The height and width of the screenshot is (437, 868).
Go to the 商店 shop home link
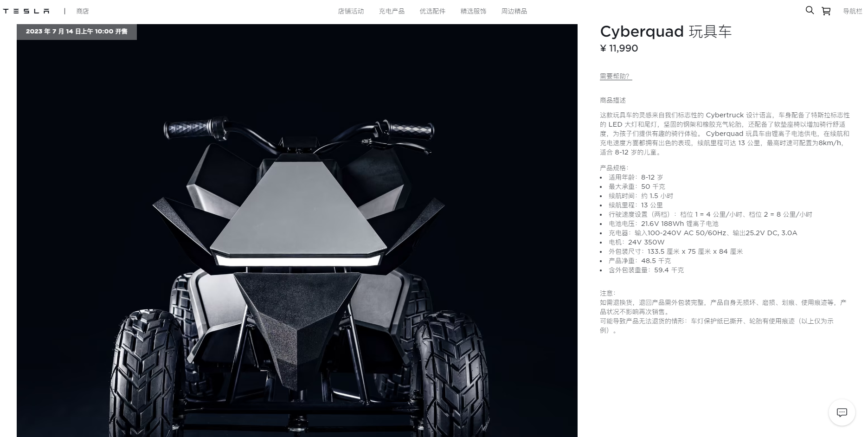(x=83, y=11)
